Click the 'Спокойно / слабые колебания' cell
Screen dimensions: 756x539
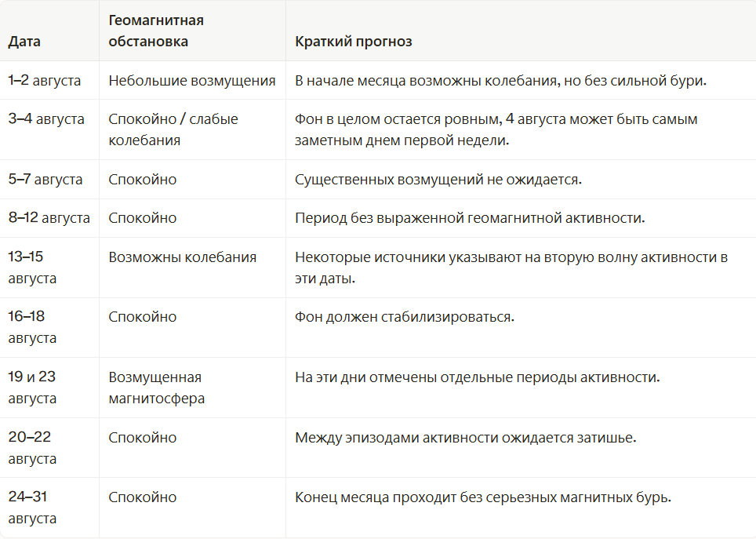point(173,129)
